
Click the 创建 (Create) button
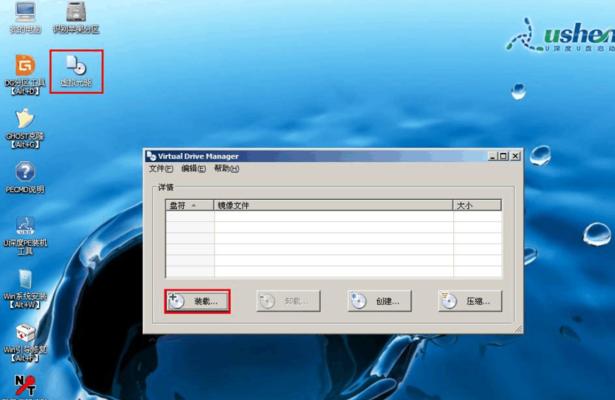[380, 301]
